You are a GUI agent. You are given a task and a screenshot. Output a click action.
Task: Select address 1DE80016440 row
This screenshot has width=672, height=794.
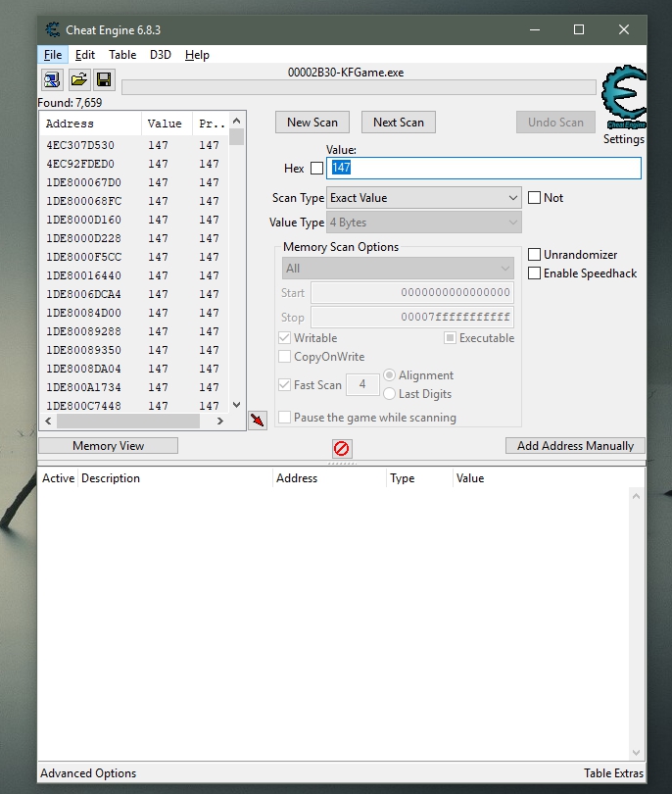134,275
